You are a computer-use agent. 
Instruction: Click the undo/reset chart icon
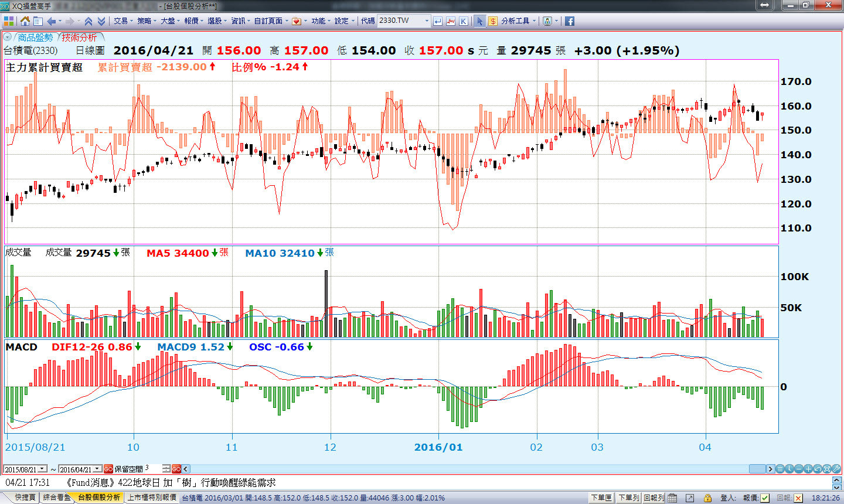coord(818,469)
